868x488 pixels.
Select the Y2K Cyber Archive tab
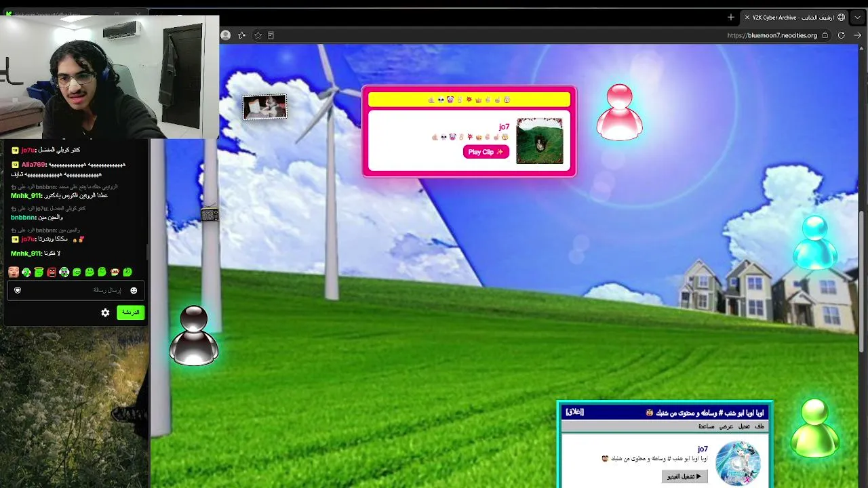coord(794,17)
